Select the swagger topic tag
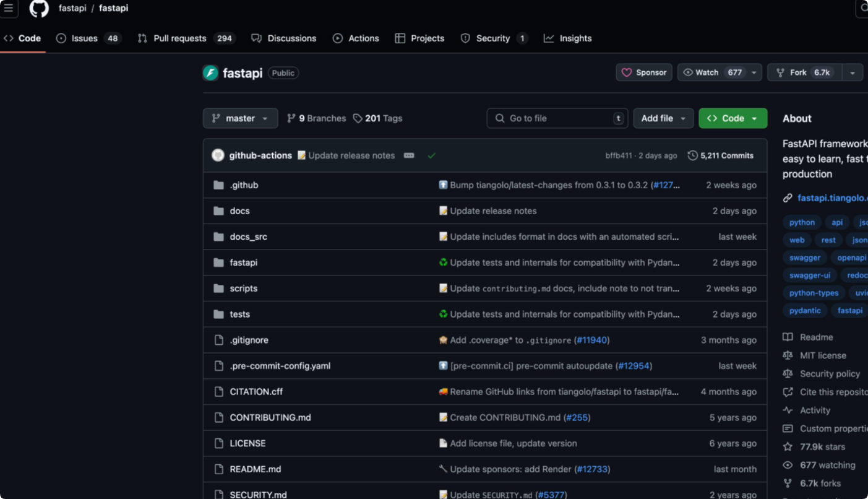This screenshot has height=499, width=868. pos(805,258)
